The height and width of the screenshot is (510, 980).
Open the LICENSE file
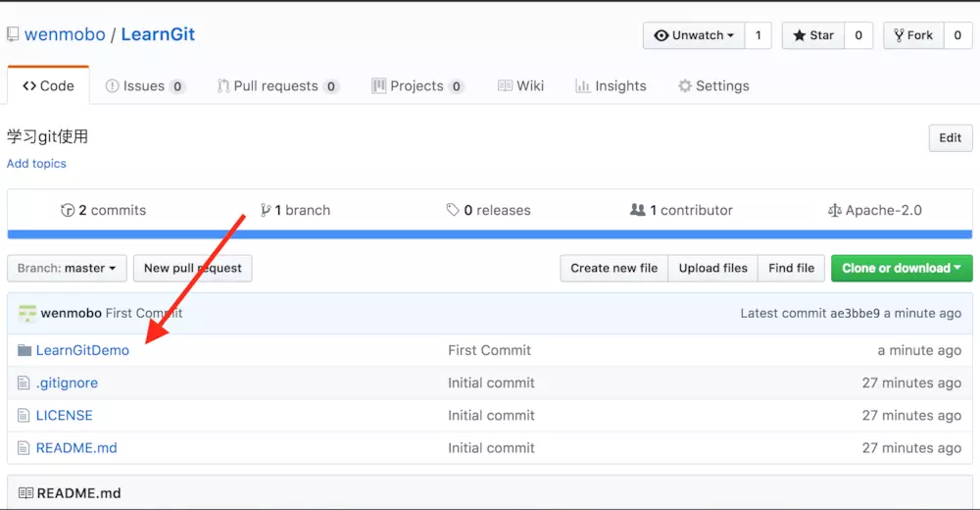65,416
